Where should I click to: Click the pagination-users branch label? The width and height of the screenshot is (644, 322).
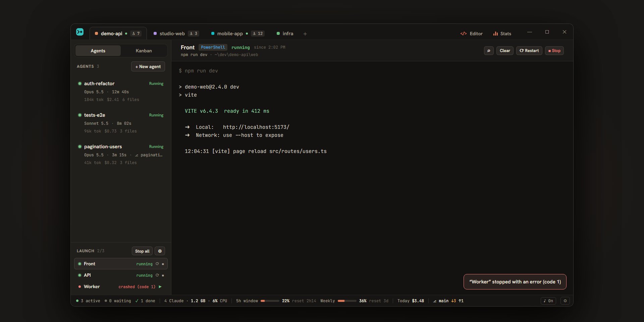point(149,155)
